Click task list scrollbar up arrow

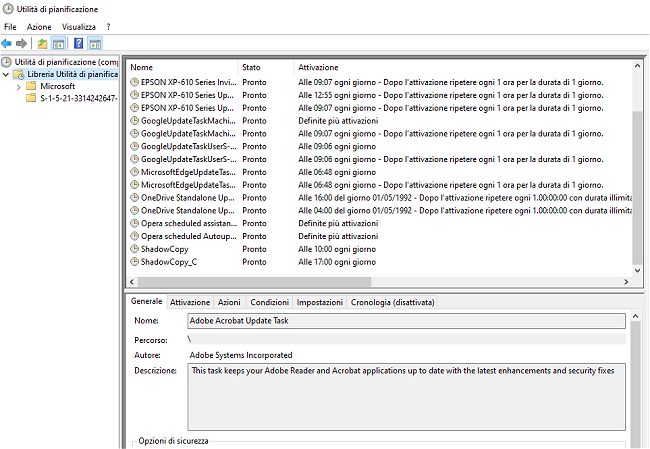pos(637,66)
